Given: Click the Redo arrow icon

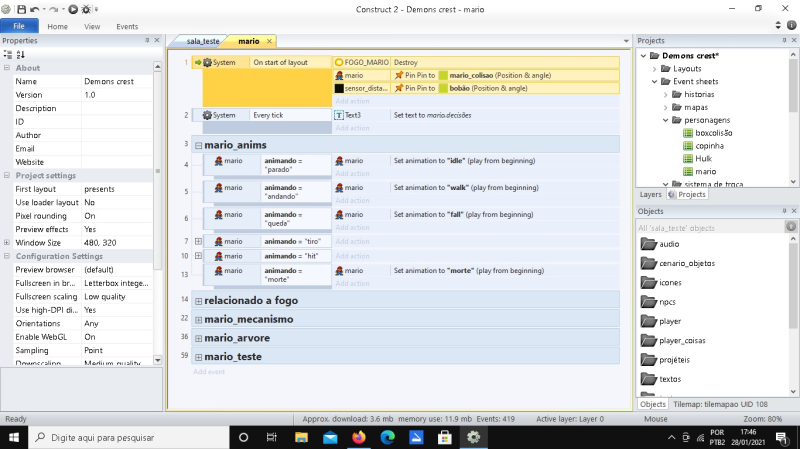Looking at the screenshot, I should [x=55, y=9].
